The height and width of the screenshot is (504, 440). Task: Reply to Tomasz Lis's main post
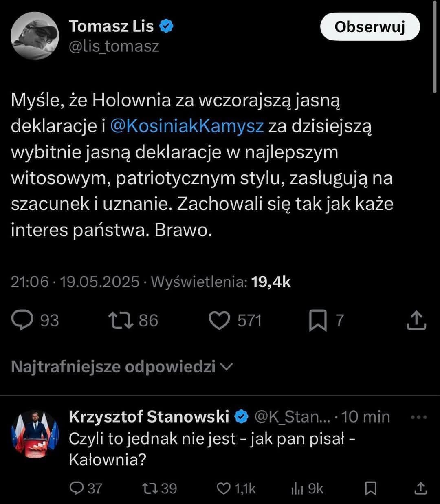[x=23, y=321]
